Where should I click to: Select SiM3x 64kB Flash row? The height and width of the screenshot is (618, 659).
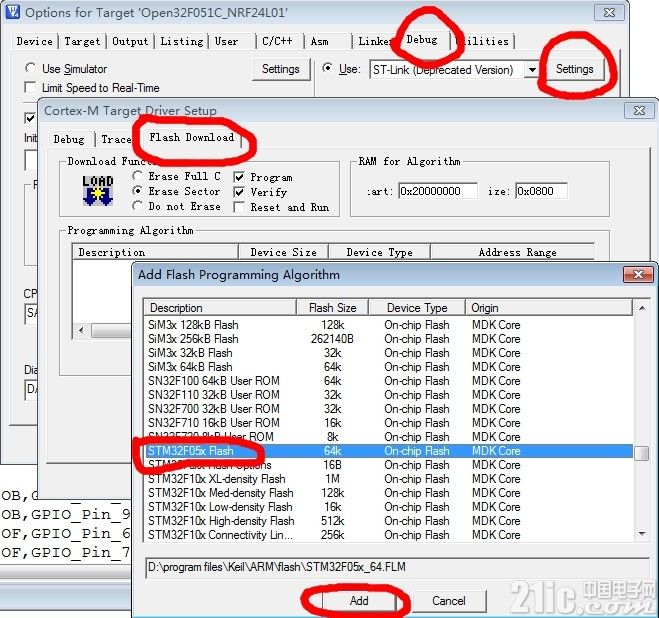388,367
